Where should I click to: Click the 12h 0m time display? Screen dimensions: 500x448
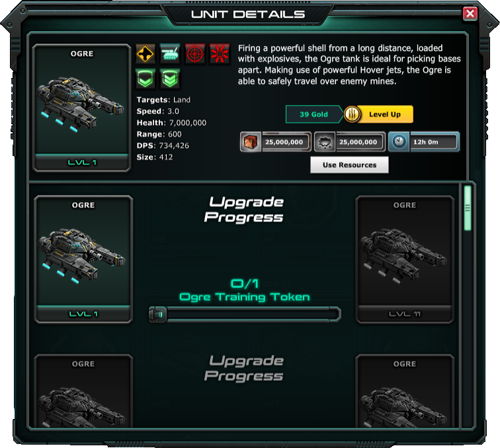(x=435, y=142)
